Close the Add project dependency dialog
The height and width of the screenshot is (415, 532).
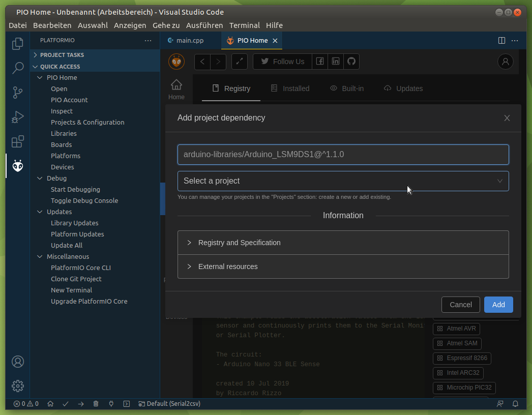click(x=507, y=118)
